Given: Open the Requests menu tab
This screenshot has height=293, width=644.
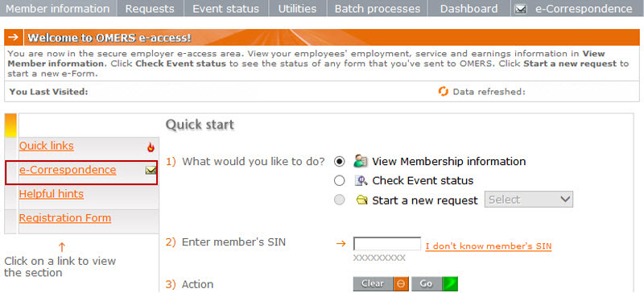Looking at the screenshot, I should (x=150, y=9).
